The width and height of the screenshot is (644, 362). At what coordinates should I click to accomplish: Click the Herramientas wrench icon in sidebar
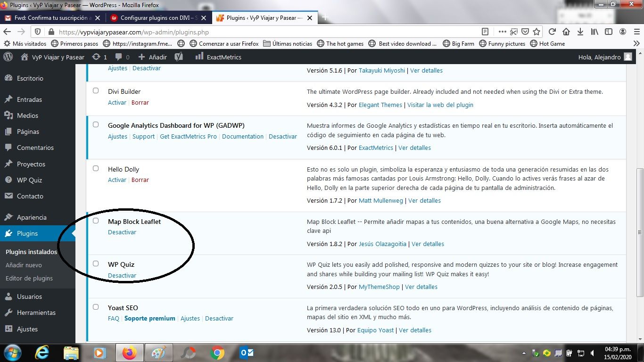coord(8,313)
